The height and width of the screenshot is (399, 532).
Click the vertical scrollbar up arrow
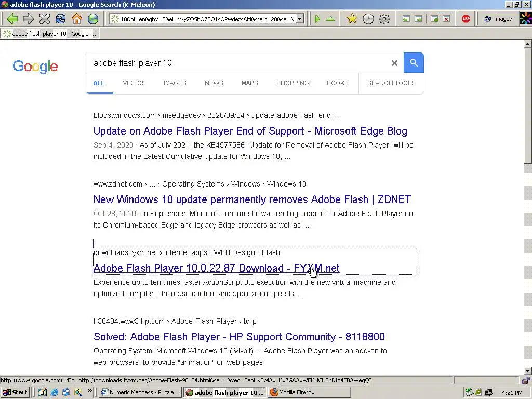pyautogui.click(x=528, y=44)
